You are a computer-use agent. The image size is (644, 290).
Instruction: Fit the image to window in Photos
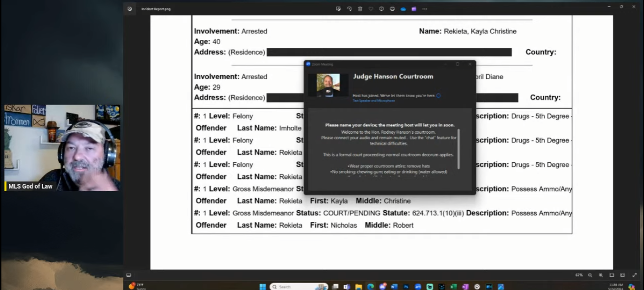point(612,275)
